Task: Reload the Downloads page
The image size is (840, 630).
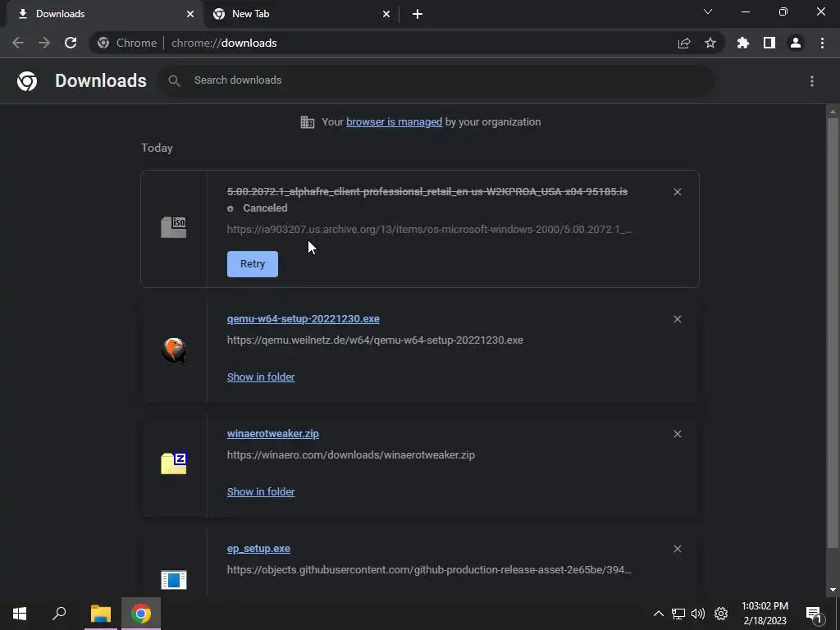Action: 71,43
